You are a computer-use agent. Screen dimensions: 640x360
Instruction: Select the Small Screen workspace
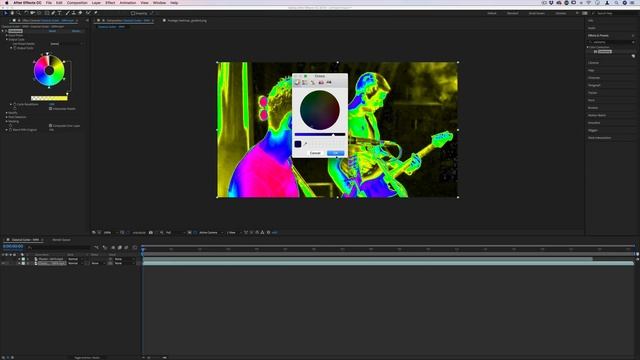tap(537, 13)
